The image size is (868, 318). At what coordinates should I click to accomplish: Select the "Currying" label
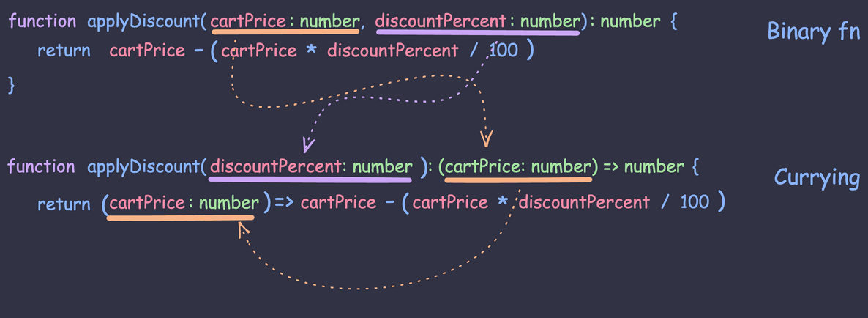817,178
